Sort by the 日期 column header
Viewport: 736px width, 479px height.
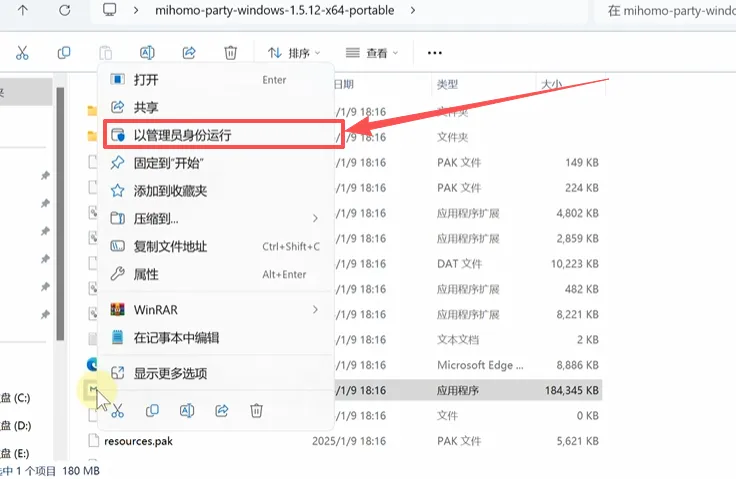click(344, 85)
